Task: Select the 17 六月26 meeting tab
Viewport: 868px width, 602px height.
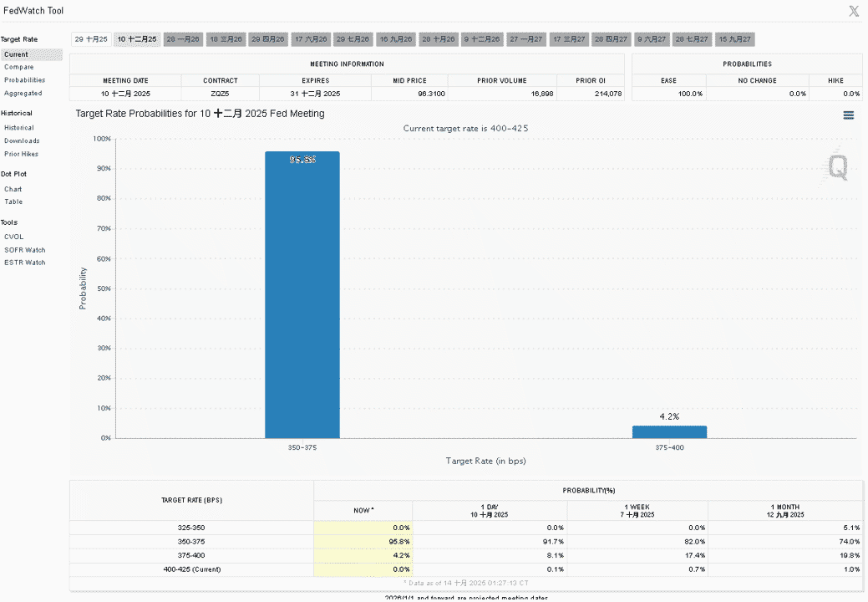Action: 311,39
